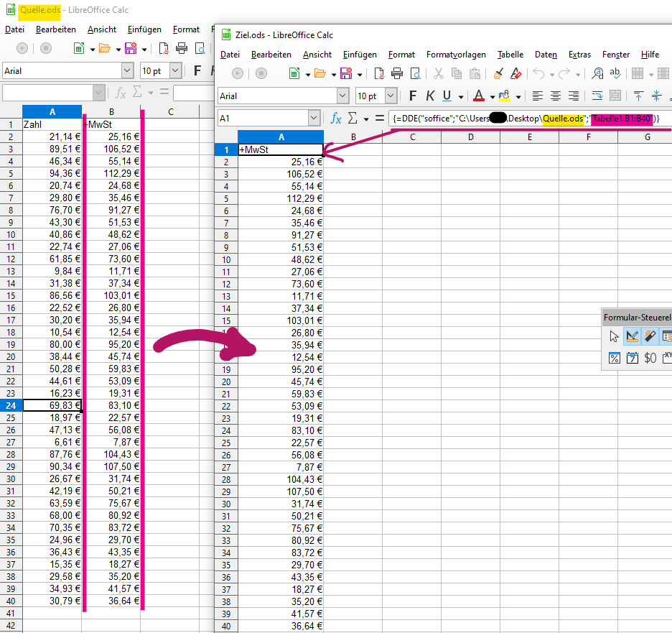
Task: Expand Sum function dropdown arrow in Ziel.ods
Action: pos(366,119)
